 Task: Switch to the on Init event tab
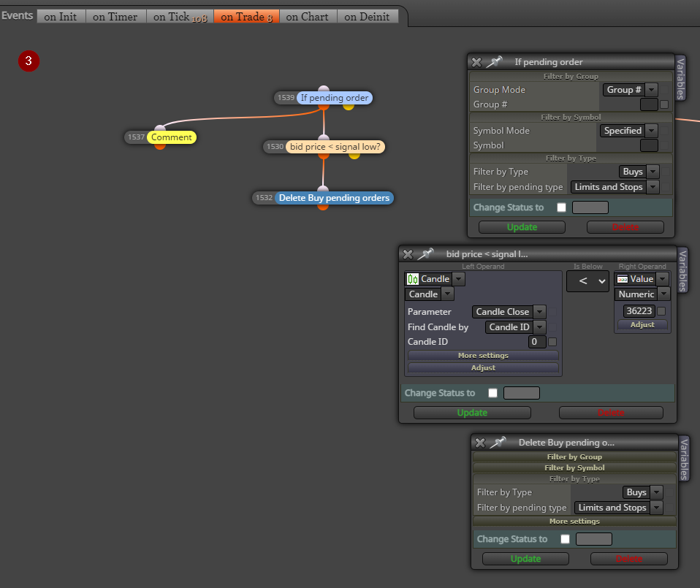(61, 17)
